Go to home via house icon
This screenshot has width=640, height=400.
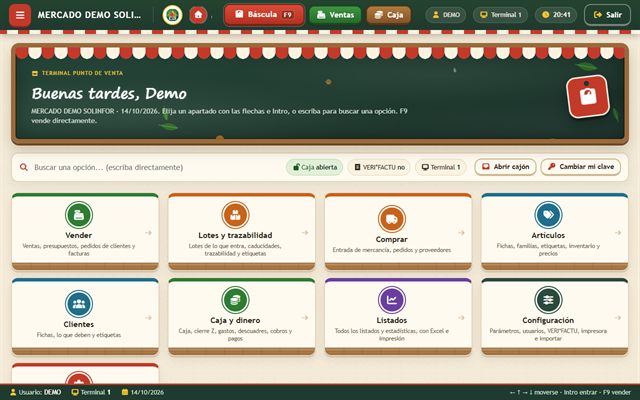(x=198, y=15)
